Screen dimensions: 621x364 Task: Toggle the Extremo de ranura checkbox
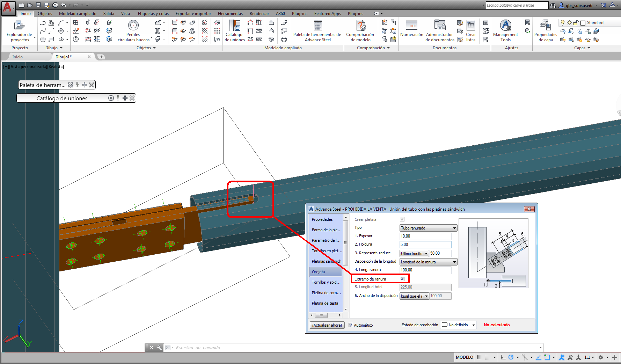[x=402, y=279]
